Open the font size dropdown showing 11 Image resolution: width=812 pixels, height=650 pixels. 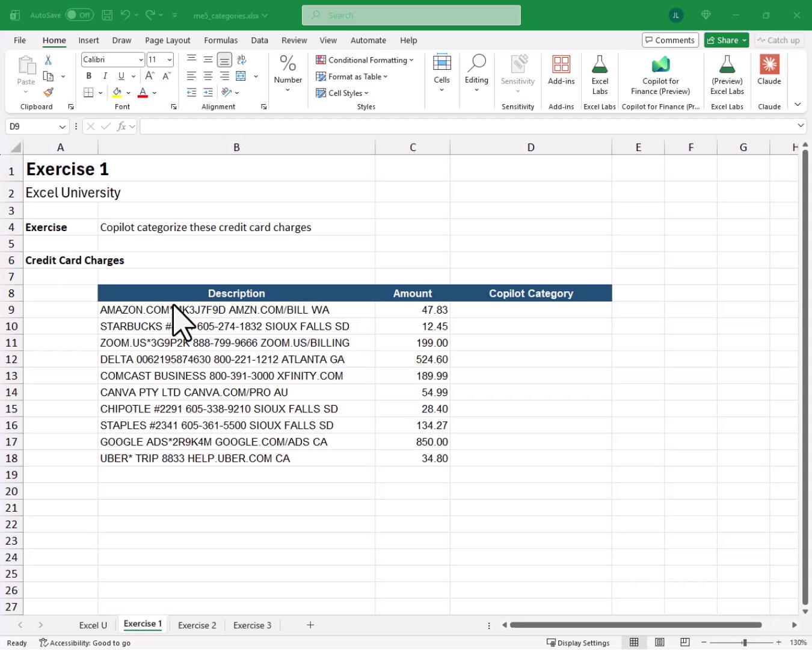[170, 60]
